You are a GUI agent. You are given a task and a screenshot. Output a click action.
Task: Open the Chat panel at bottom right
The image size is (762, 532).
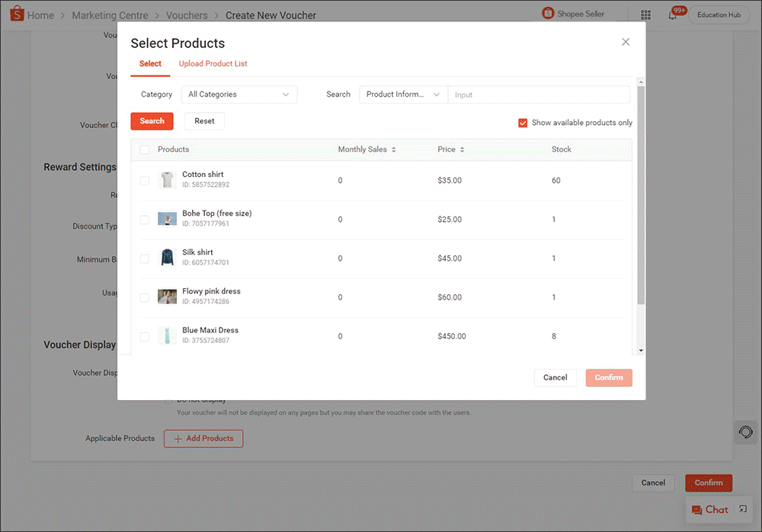pyautogui.click(x=715, y=509)
